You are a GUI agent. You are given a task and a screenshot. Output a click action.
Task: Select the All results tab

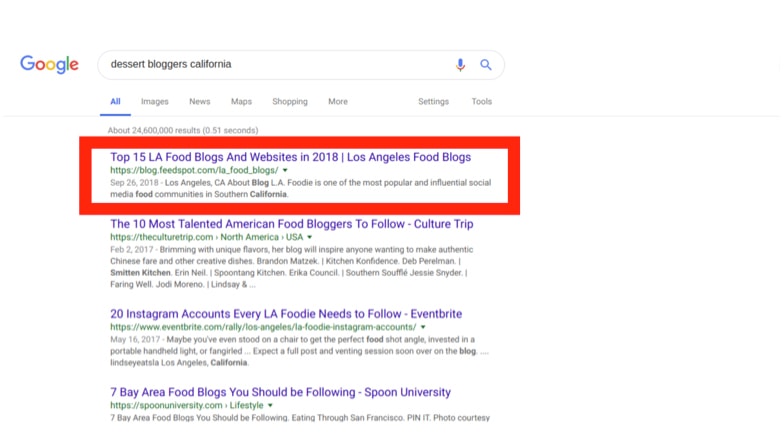(116, 102)
